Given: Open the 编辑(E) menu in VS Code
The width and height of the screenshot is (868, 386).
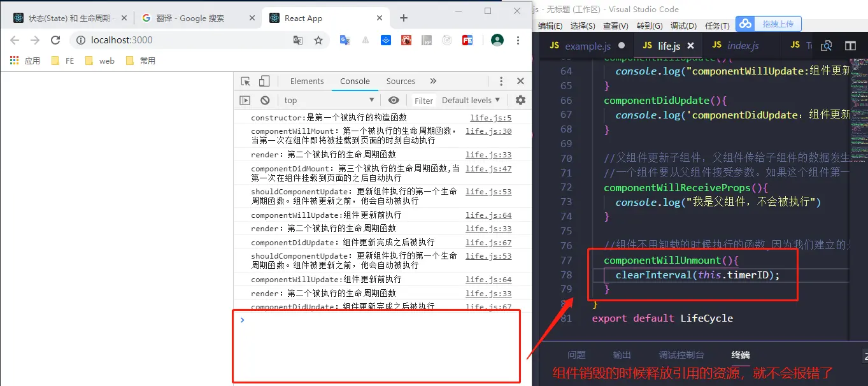Looking at the screenshot, I should (550, 26).
